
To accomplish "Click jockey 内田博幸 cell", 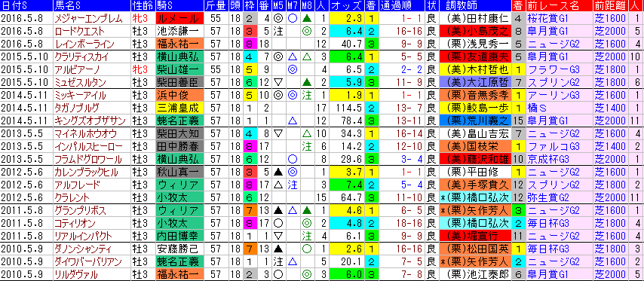I will [179, 236].
